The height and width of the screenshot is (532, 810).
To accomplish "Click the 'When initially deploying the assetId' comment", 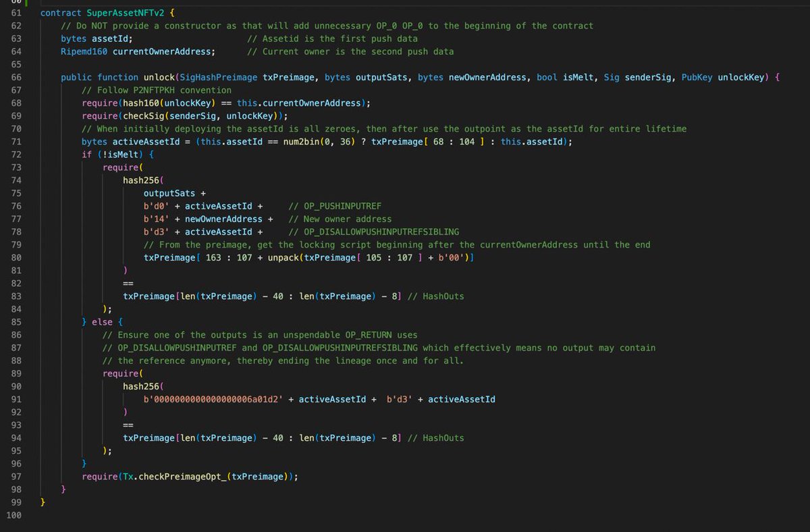I will coord(384,128).
